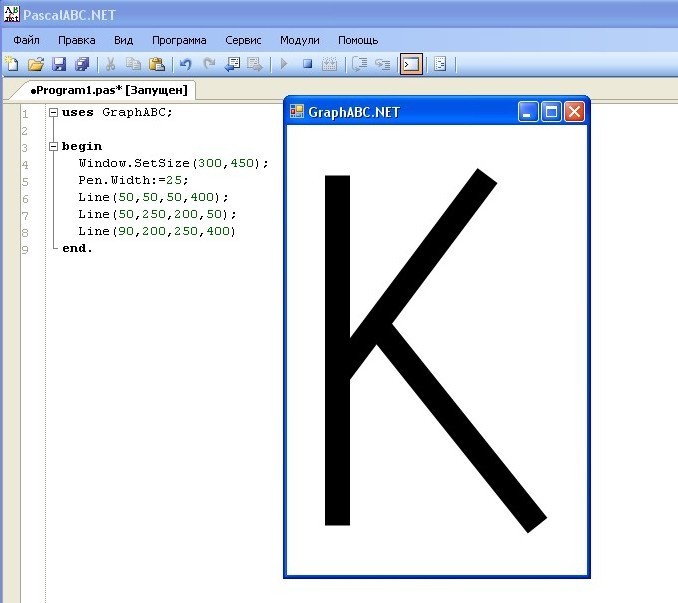This screenshot has width=678, height=603.
Task: Open the Сервис menu
Action: point(243,40)
